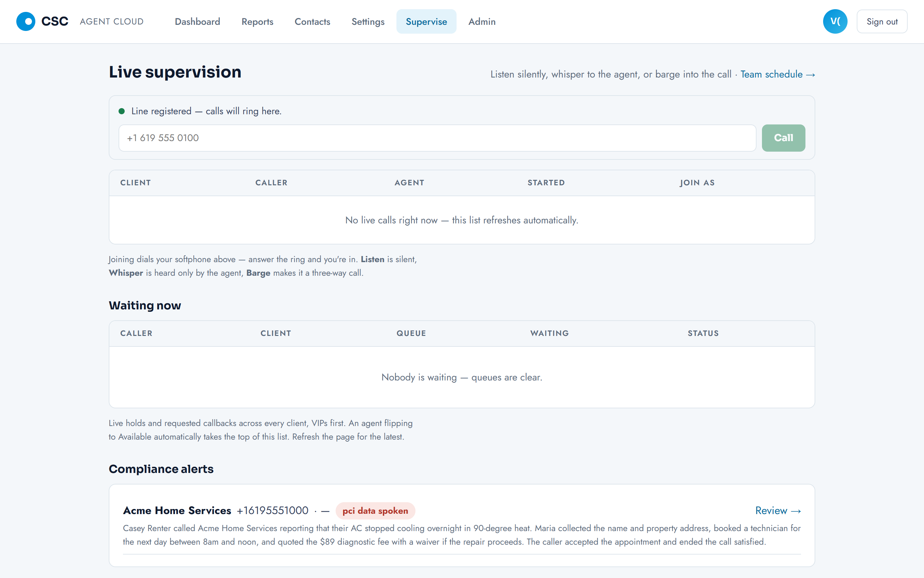This screenshot has height=578, width=924.
Task: Follow the Team schedule link
Action: click(777, 74)
